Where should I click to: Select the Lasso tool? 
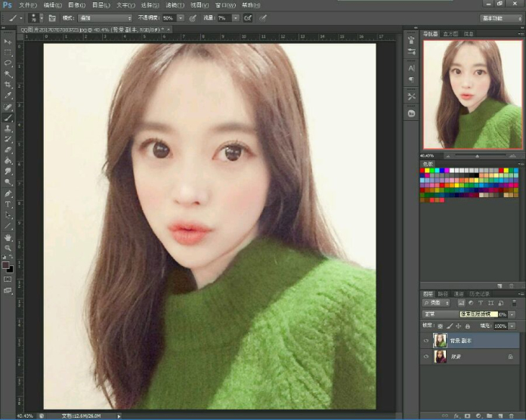[8, 63]
